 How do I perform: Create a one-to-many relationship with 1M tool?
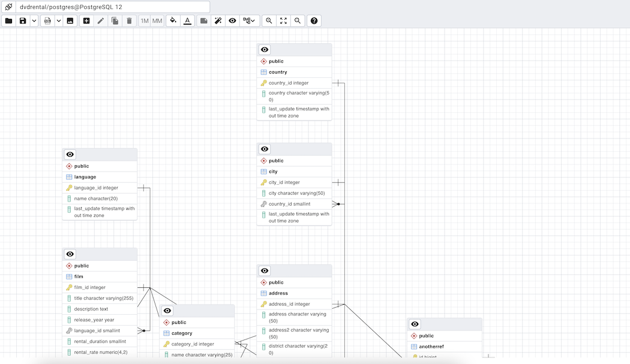coord(144,20)
